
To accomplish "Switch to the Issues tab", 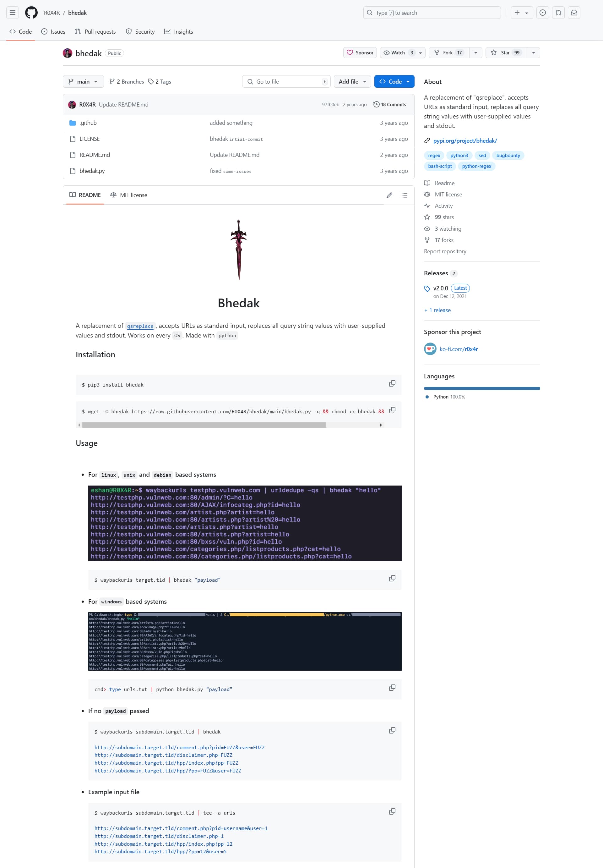I will (53, 32).
